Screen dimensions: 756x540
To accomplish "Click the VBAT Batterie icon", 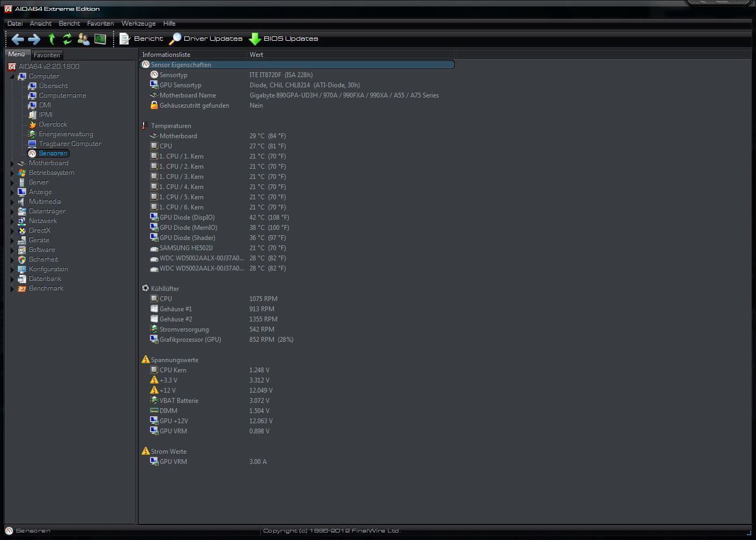I will (x=154, y=400).
